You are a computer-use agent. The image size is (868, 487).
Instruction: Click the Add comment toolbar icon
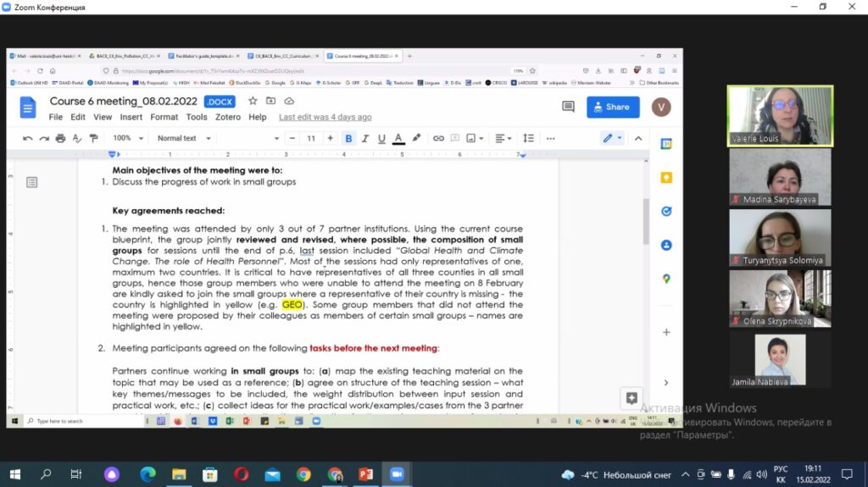pyautogui.click(x=455, y=138)
